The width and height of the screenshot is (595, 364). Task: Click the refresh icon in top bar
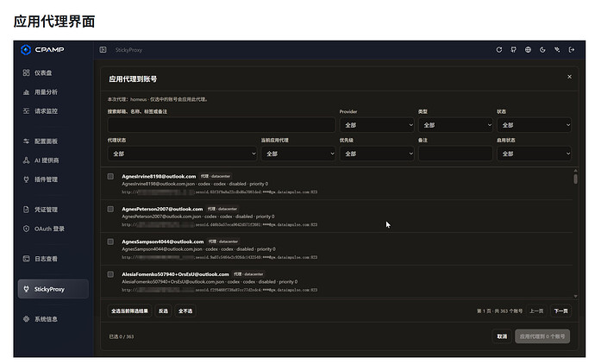(499, 50)
